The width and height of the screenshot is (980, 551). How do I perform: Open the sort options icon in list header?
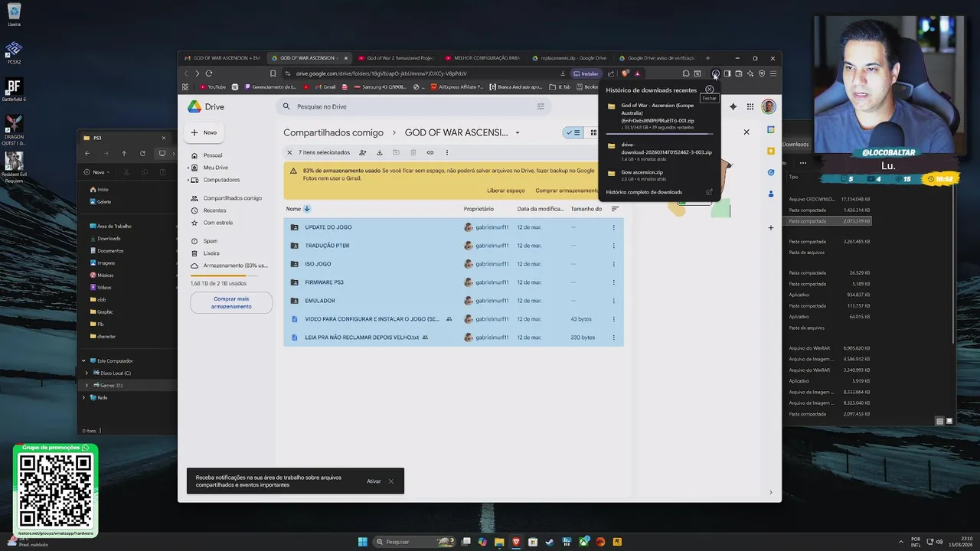coord(614,209)
